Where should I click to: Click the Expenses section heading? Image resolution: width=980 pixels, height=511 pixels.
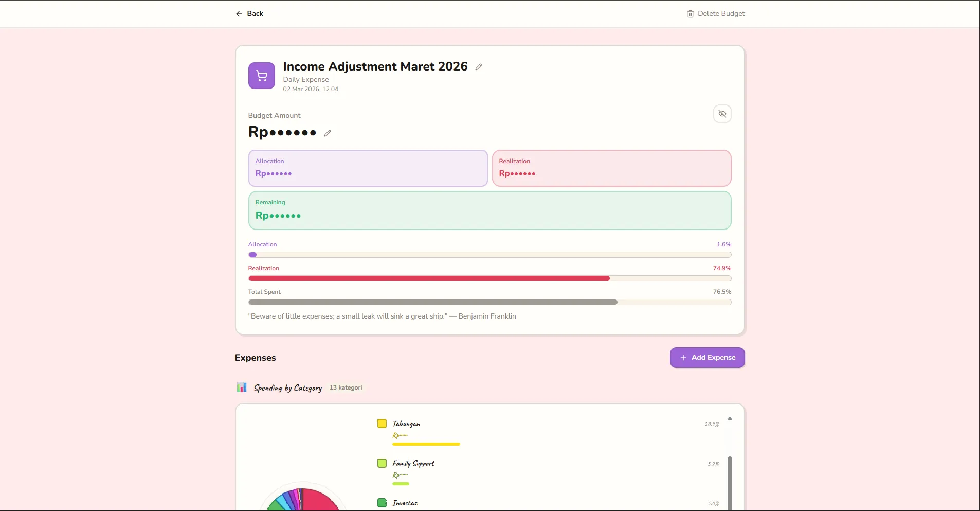[256, 358]
